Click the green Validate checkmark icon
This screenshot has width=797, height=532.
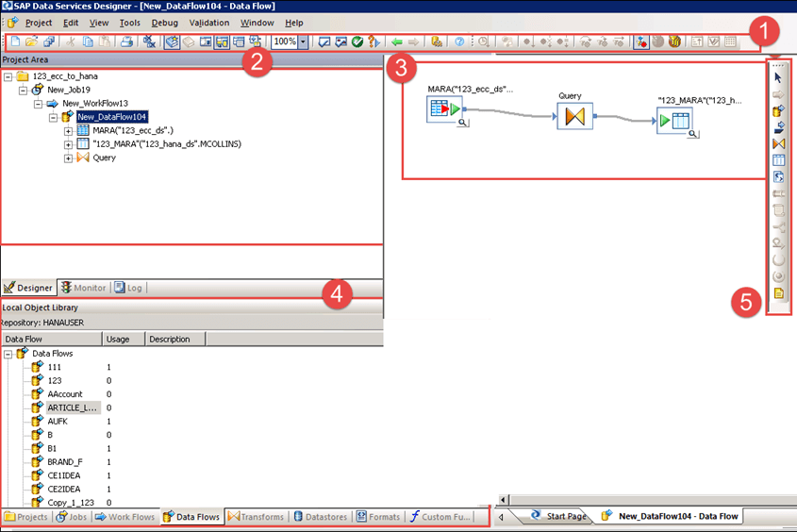[x=357, y=42]
